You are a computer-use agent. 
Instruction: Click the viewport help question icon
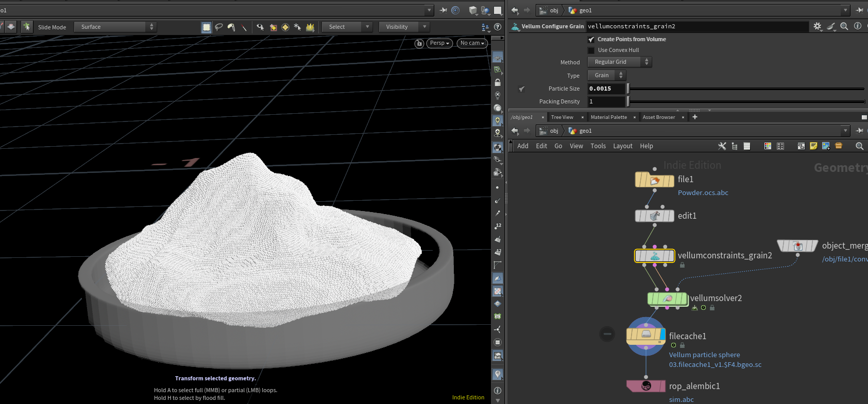tap(498, 27)
